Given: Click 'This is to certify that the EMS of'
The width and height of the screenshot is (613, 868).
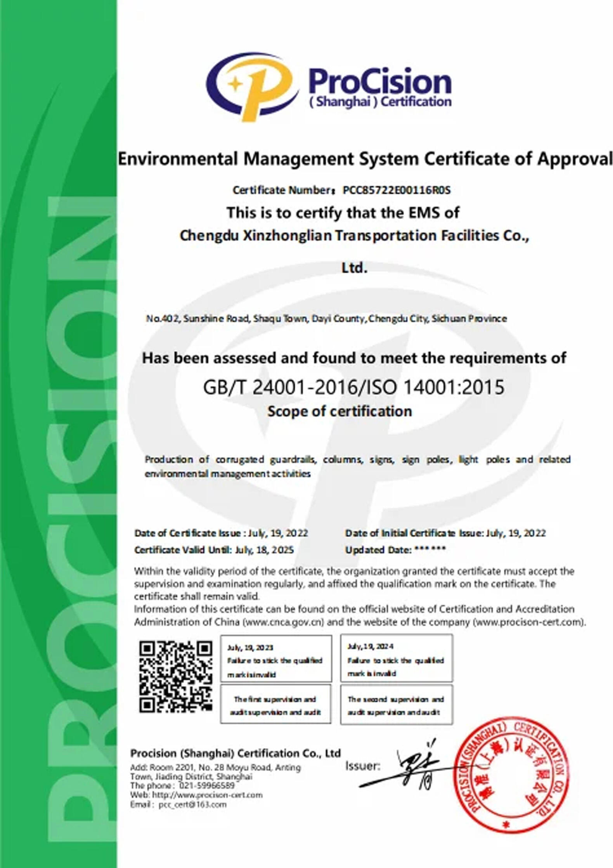Looking at the screenshot, I should pyautogui.click(x=343, y=213).
